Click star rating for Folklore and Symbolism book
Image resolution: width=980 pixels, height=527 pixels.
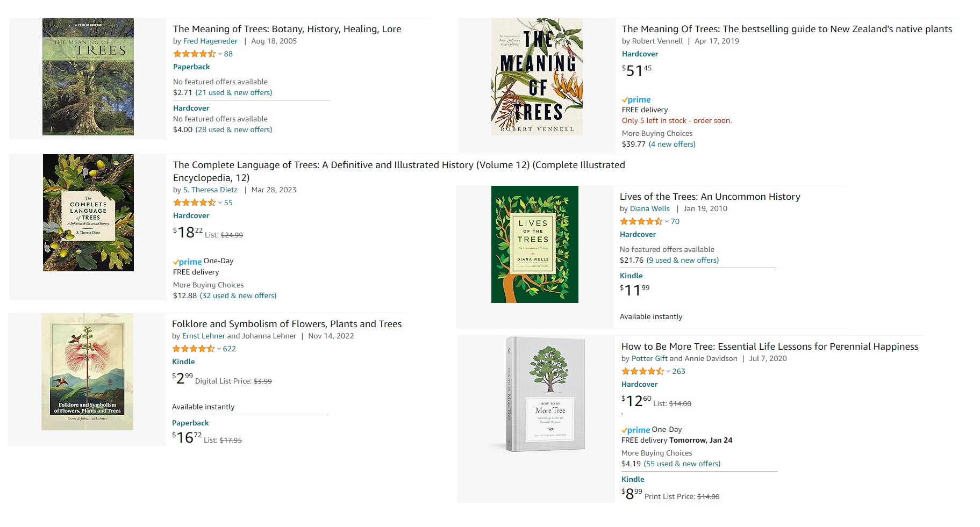[x=193, y=349]
